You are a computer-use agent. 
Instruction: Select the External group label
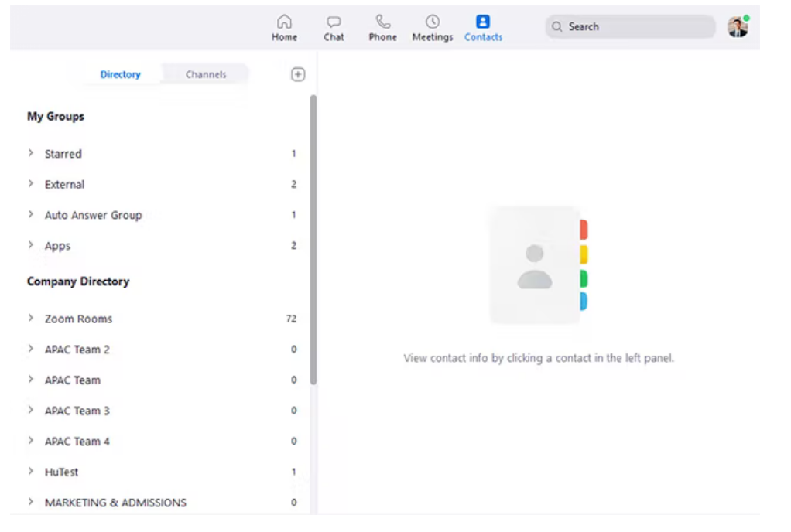coord(64,184)
